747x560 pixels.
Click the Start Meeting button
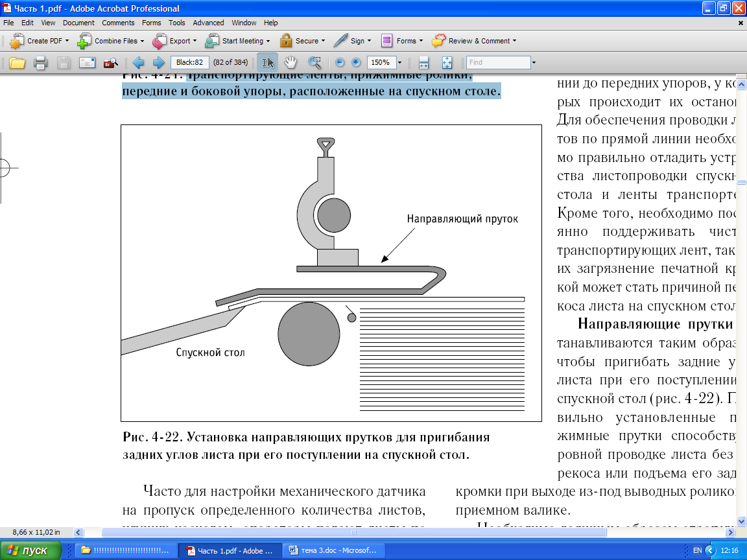click(237, 41)
